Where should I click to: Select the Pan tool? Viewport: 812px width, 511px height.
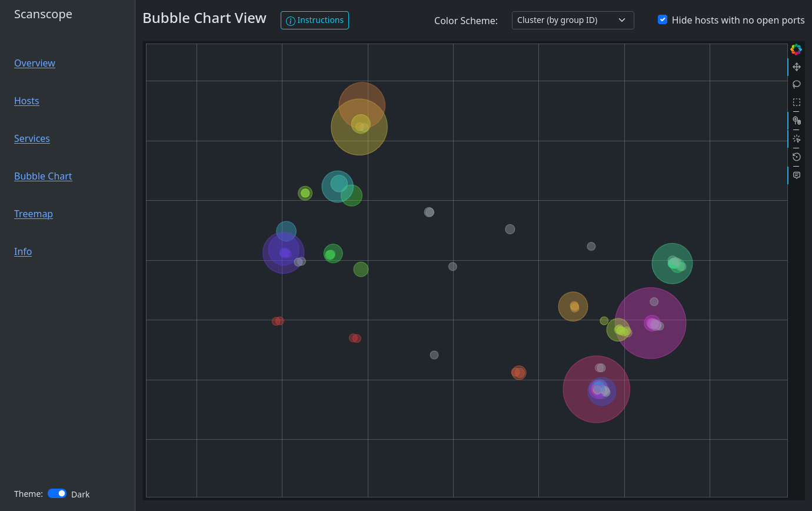[x=796, y=67]
